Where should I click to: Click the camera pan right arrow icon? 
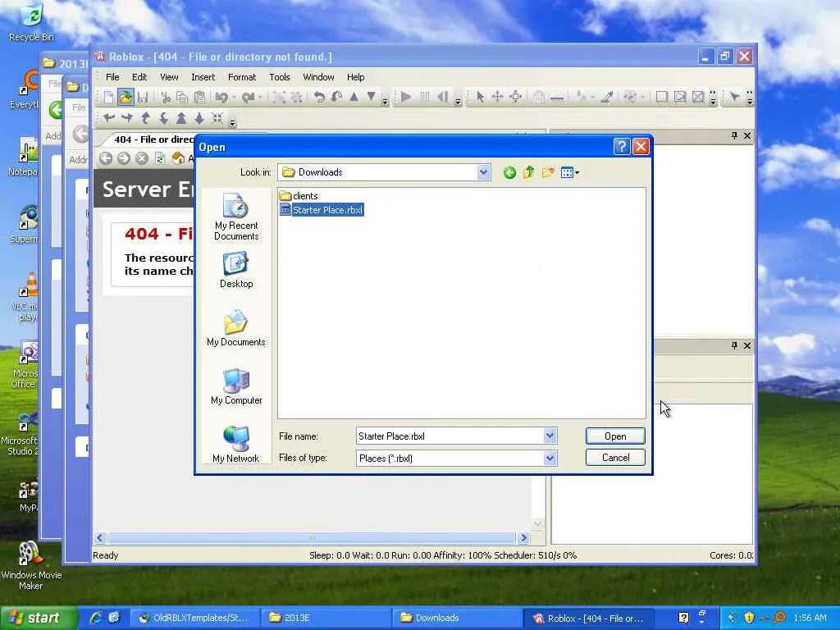tap(127, 118)
